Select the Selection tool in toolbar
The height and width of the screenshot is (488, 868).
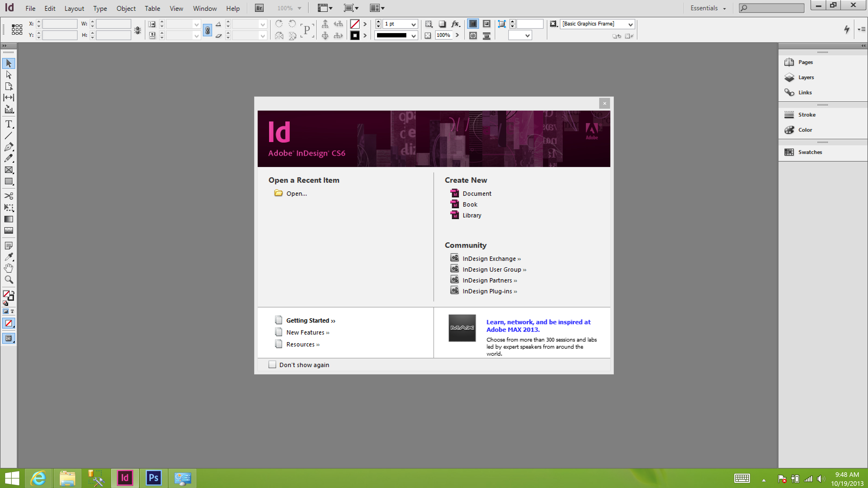tap(8, 63)
